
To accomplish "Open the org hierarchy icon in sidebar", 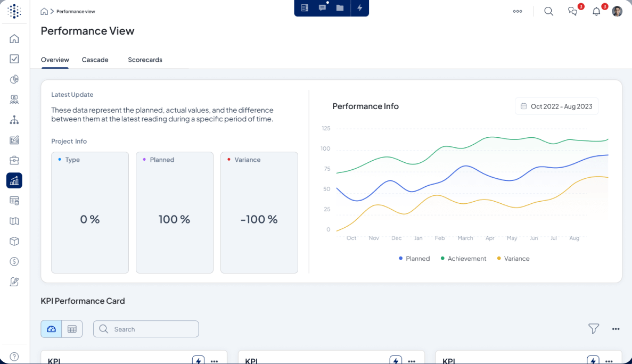I will click(x=14, y=120).
